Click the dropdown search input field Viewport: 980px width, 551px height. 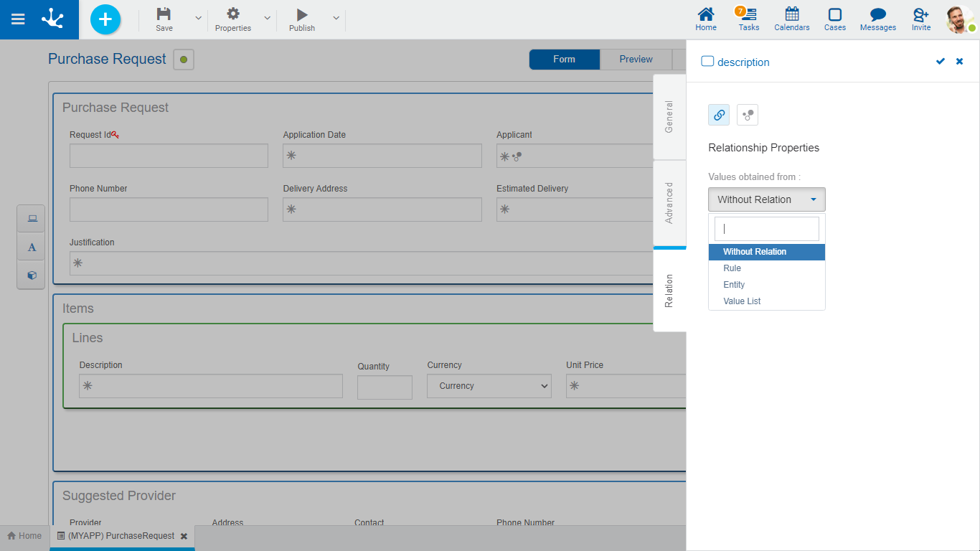pos(766,229)
